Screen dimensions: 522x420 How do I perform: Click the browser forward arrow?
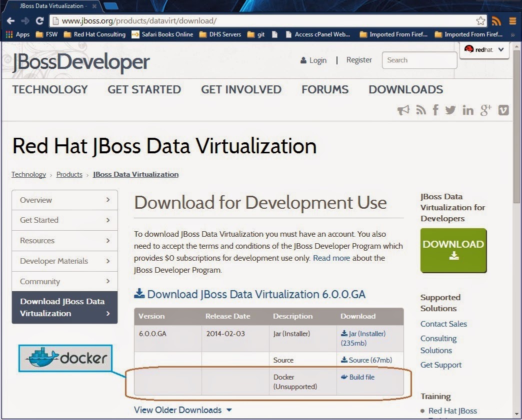[x=25, y=21]
